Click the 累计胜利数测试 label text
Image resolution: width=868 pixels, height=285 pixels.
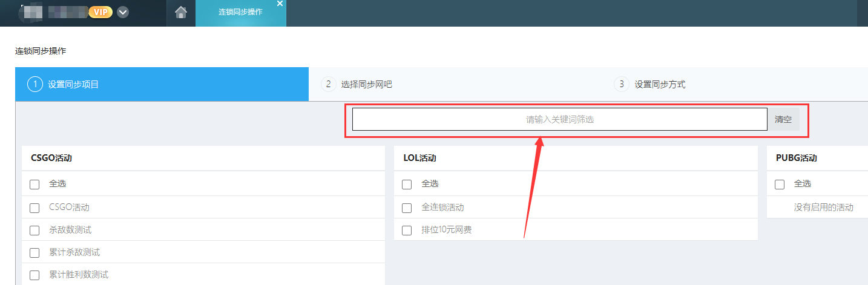click(x=79, y=275)
